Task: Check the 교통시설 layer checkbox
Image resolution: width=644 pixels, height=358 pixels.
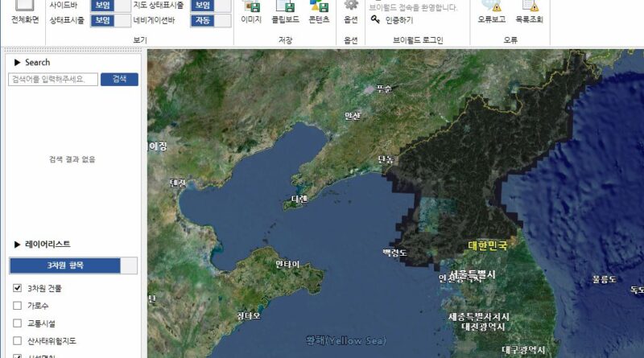Action: 17,323
